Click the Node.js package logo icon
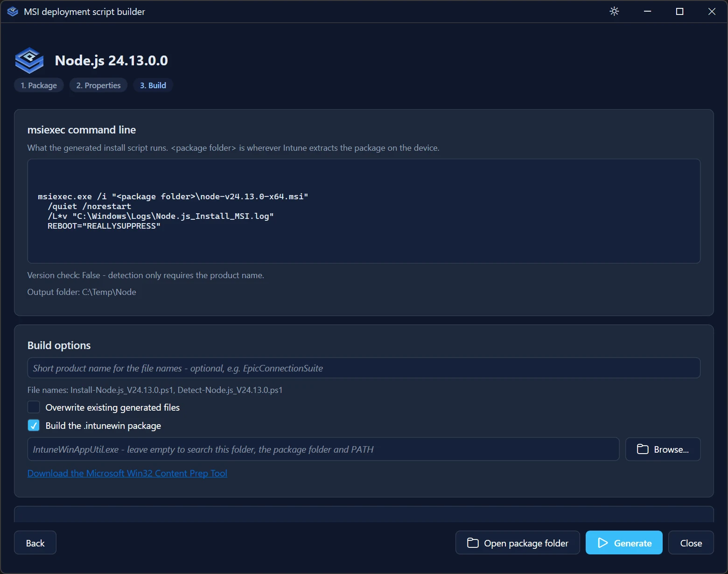The width and height of the screenshot is (728, 574). point(29,60)
